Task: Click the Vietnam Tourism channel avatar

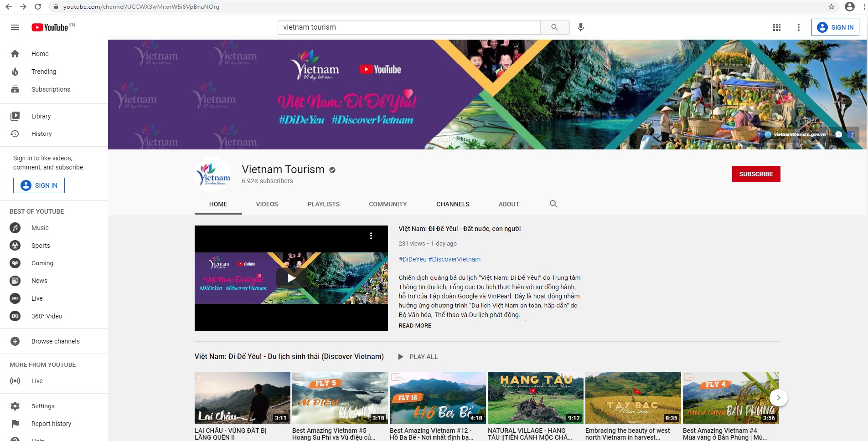Action: pyautogui.click(x=213, y=174)
